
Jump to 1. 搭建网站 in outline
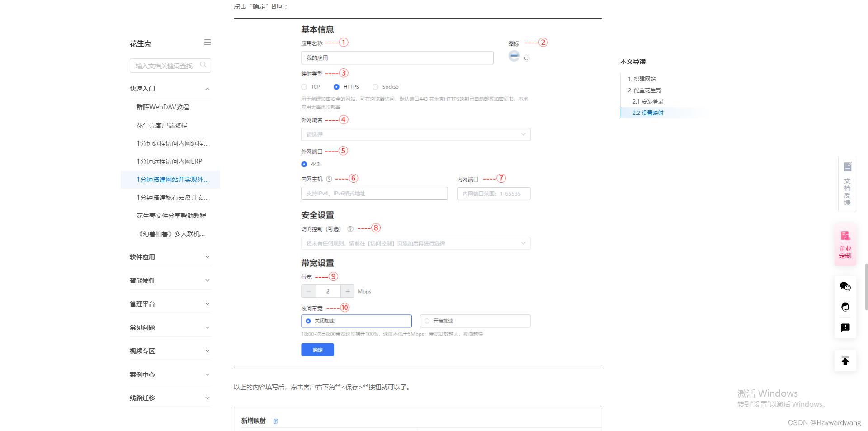[x=642, y=79]
